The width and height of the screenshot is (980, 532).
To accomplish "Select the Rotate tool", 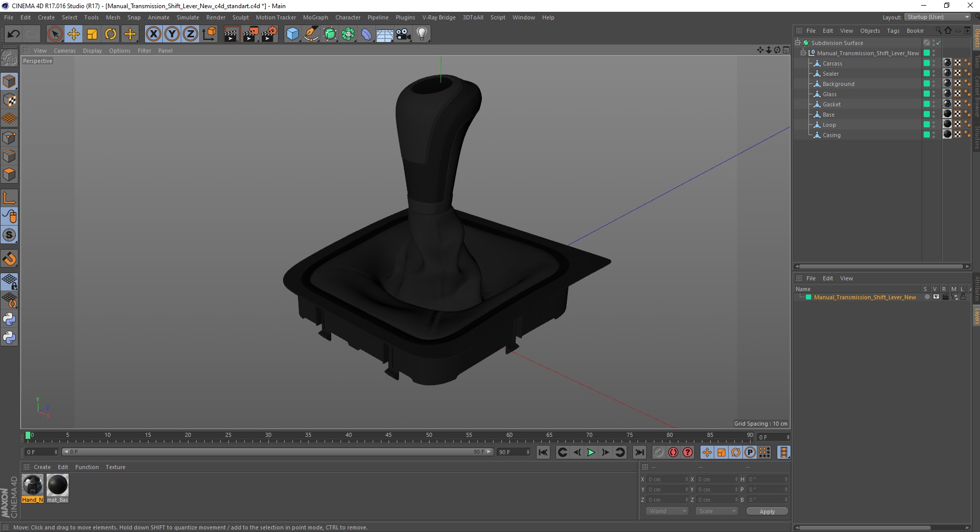I will tap(111, 34).
